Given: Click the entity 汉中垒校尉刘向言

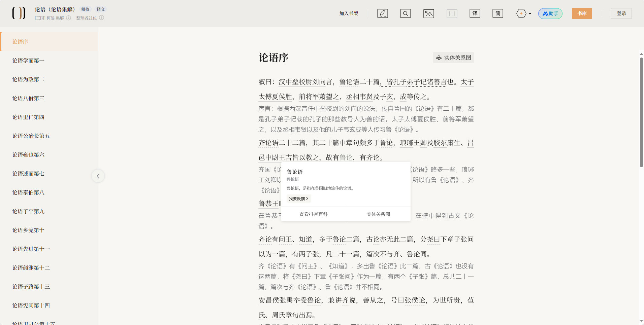Looking at the screenshot, I should point(305,82).
